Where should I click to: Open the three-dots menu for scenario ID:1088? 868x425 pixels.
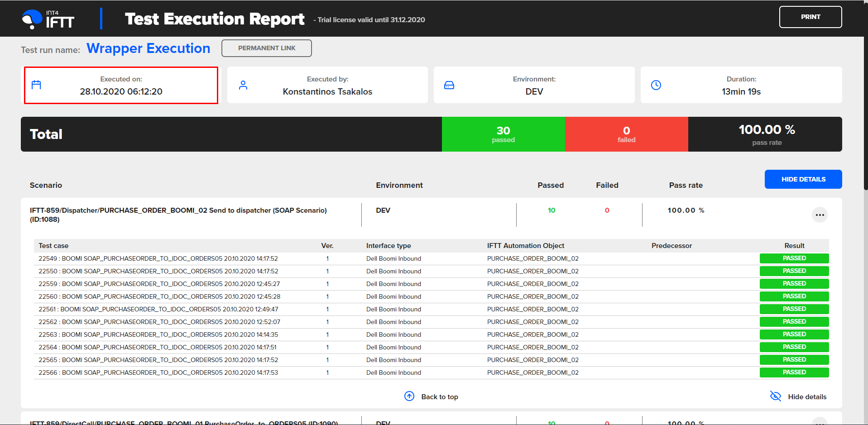click(x=819, y=215)
